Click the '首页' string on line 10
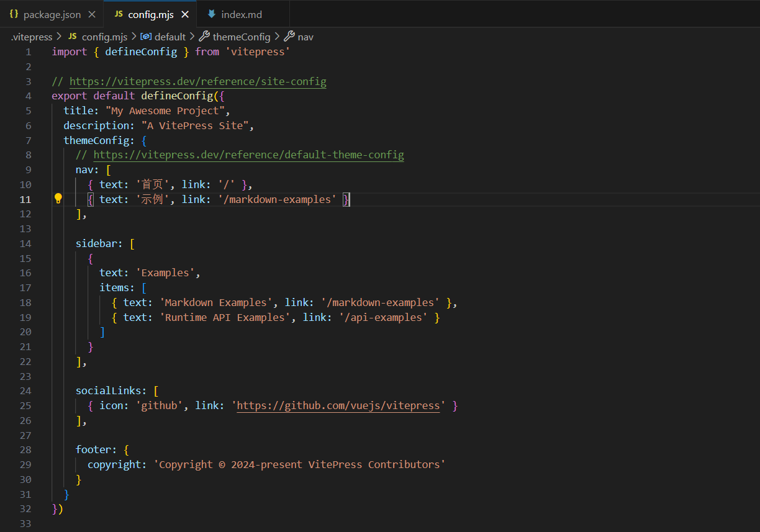Screen dimensions: 760x532 pyautogui.click(x=153, y=184)
